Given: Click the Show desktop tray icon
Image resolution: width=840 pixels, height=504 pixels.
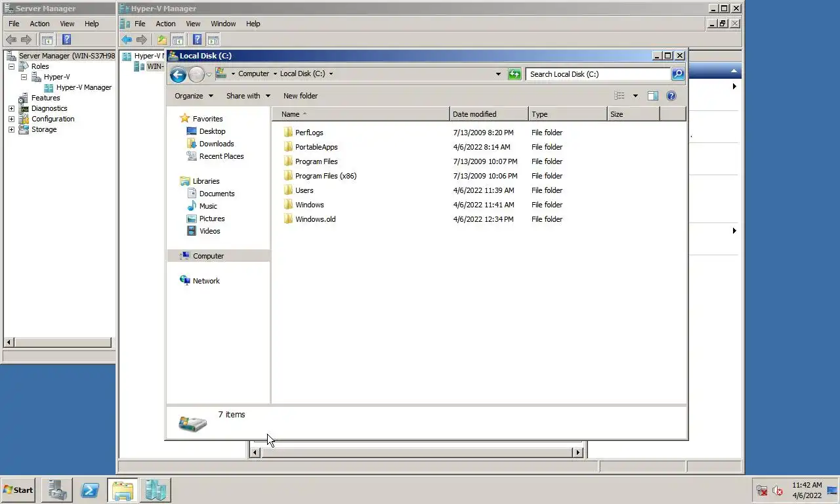Looking at the screenshot, I should tap(833, 490).
